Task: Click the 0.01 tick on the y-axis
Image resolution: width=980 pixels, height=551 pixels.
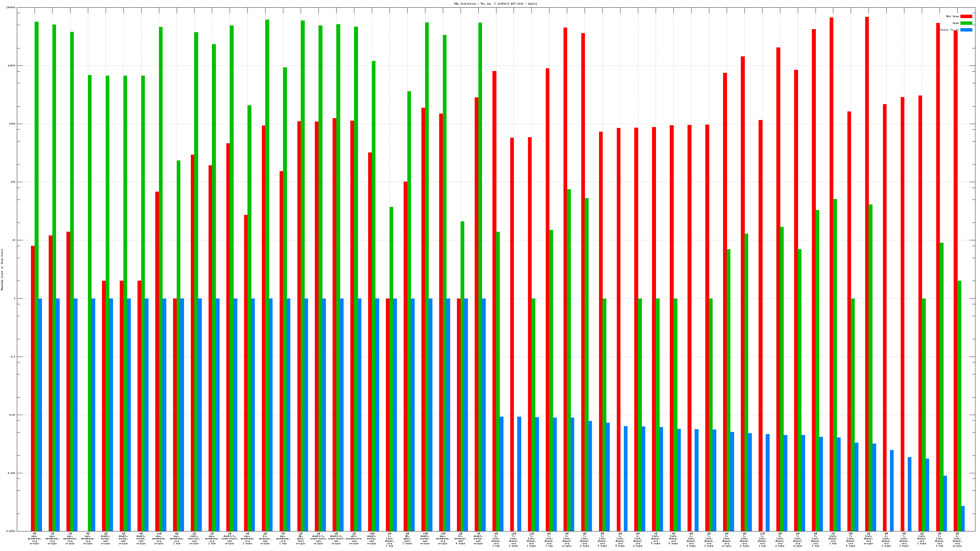Action: pos(12,415)
